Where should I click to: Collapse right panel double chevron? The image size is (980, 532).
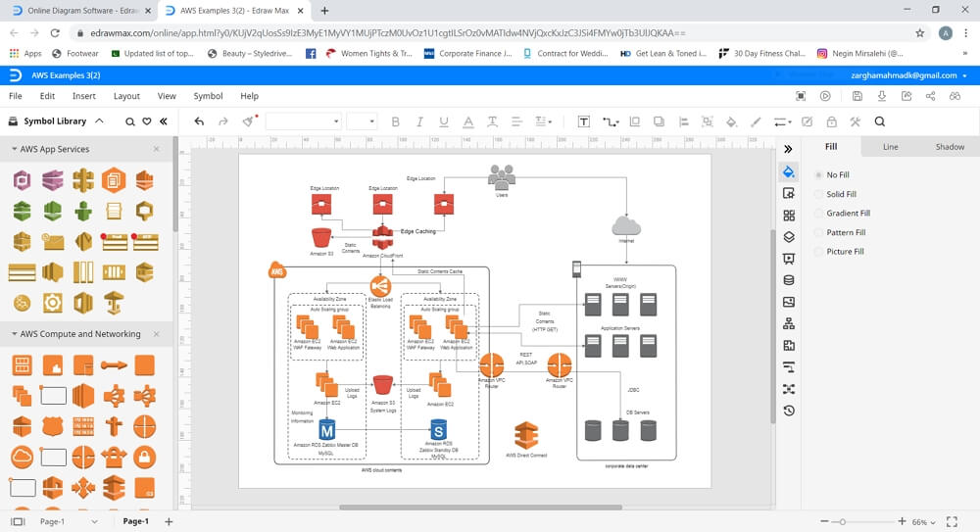click(788, 149)
